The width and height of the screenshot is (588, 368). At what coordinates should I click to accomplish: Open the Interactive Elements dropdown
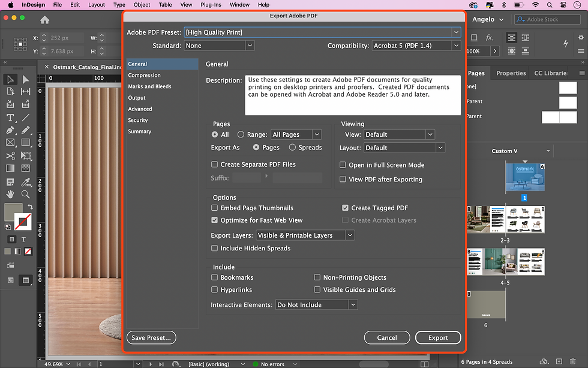point(317,304)
